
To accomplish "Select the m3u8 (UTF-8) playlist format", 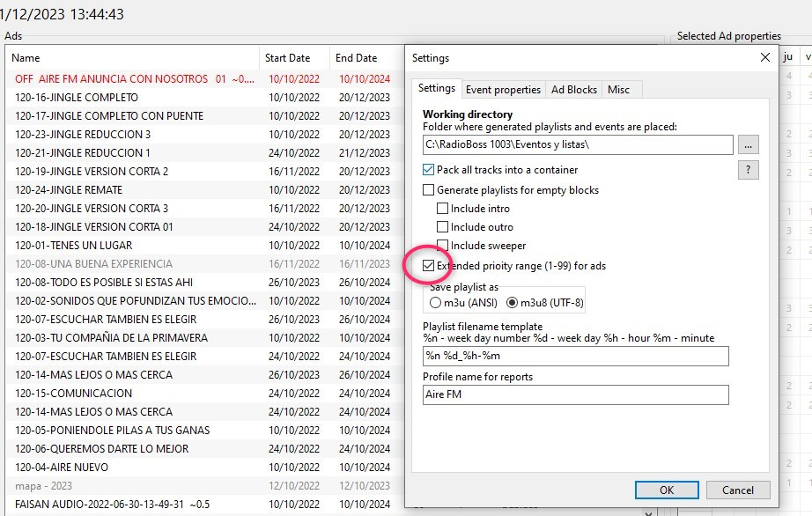I will (513, 303).
